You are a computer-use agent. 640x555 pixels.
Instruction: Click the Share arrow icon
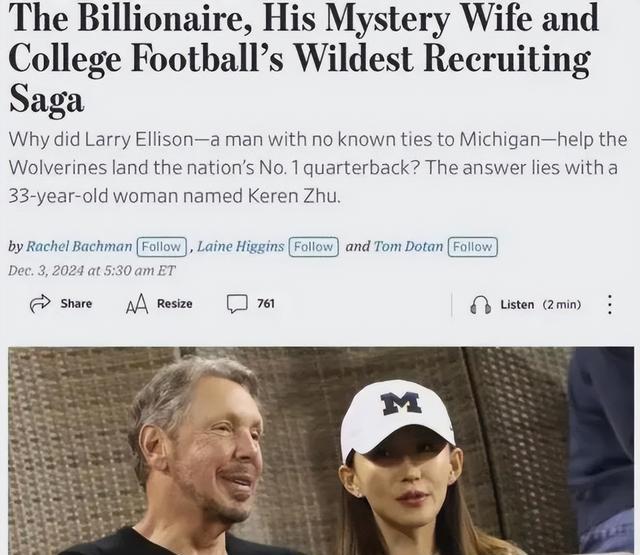click(40, 304)
